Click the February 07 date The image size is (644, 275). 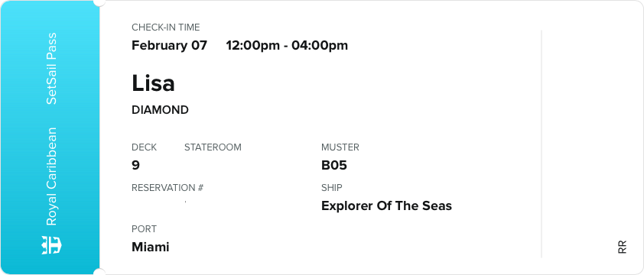[169, 45]
